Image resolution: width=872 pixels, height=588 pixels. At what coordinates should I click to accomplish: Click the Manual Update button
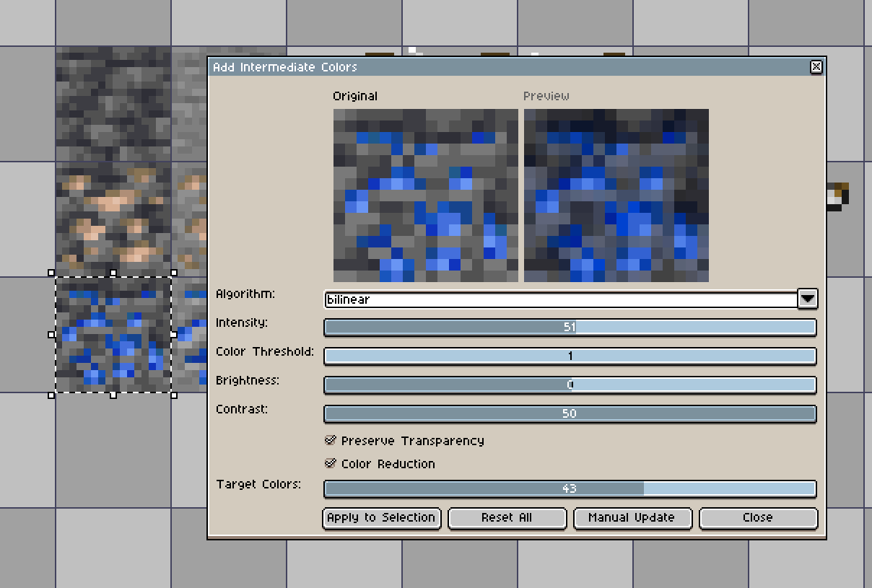632,518
